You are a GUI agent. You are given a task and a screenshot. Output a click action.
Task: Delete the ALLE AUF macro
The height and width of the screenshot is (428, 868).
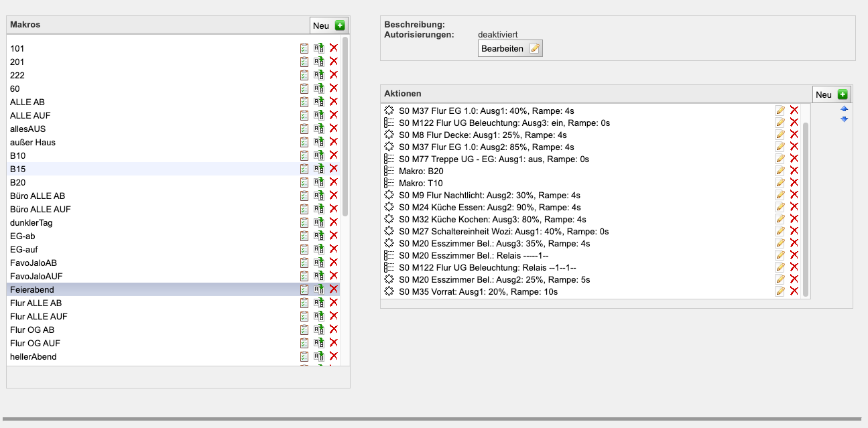[333, 115]
